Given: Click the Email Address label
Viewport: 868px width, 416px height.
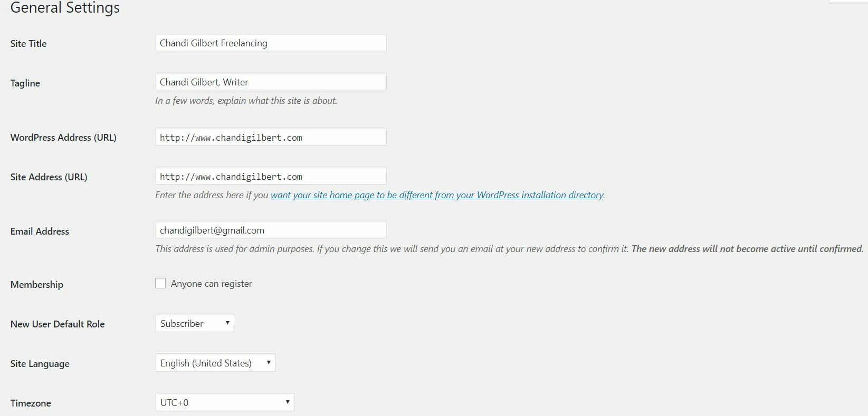Looking at the screenshot, I should (40, 231).
